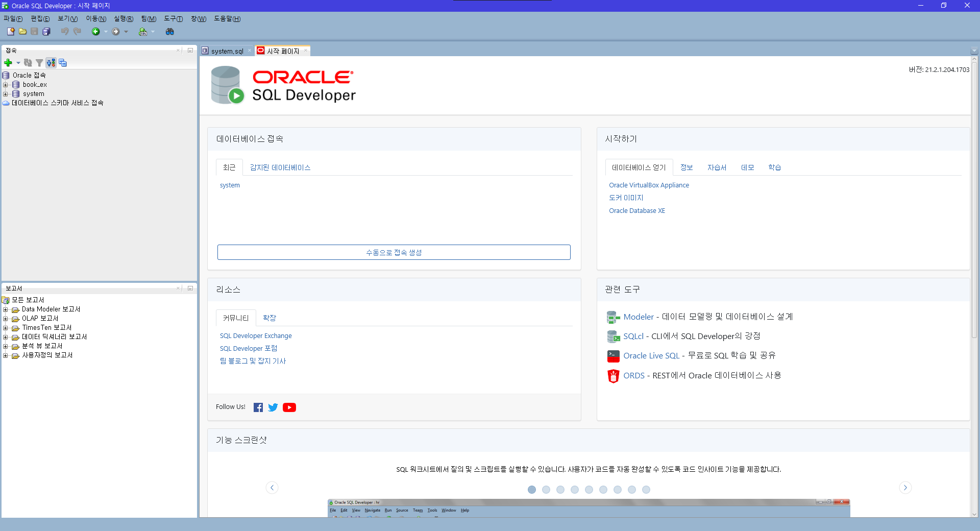Switch to the 감지된 데이터베이스 tab
The height and width of the screenshot is (531, 980).
pos(280,167)
